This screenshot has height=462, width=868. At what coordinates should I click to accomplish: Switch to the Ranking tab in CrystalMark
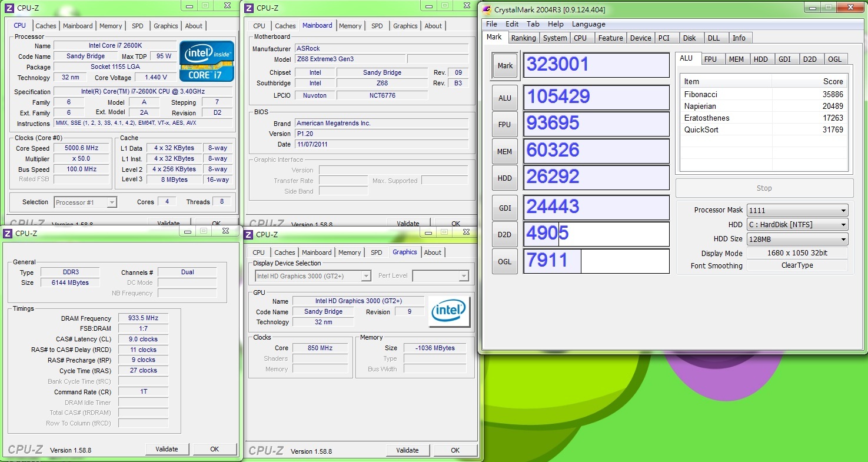tap(523, 38)
